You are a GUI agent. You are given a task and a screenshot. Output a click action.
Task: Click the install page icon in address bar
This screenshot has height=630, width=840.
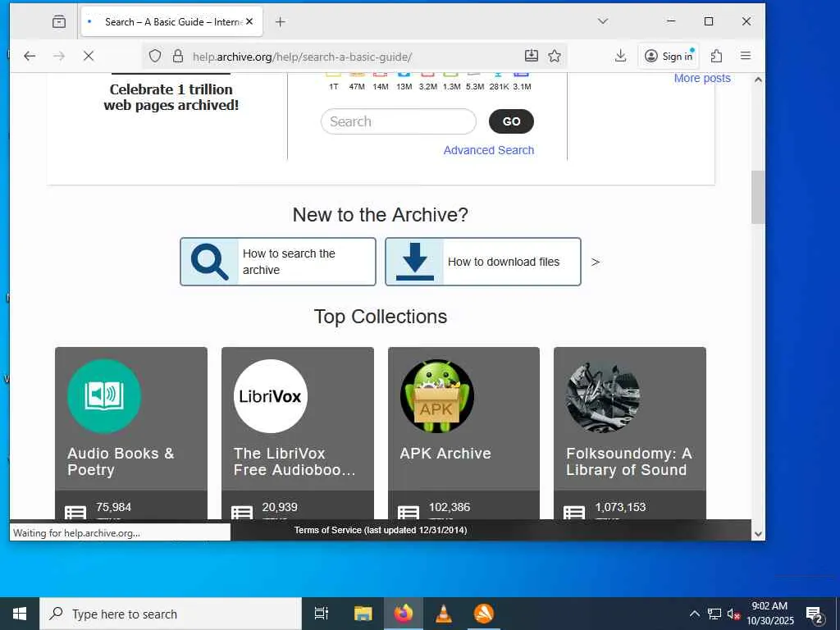coord(531,56)
